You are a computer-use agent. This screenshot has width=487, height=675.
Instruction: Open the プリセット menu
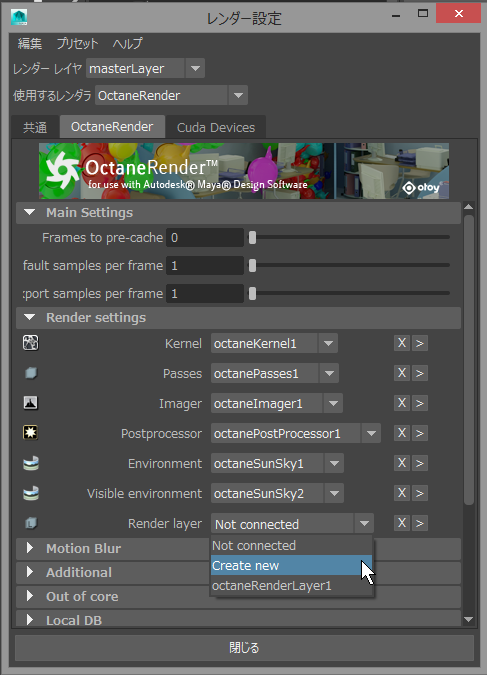[x=78, y=43]
